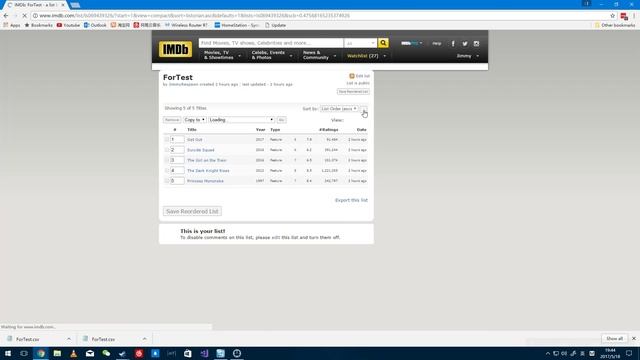Open Visual Studio from the taskbar
The width and height of the screenshot is (640, 360).
point(204,353)
